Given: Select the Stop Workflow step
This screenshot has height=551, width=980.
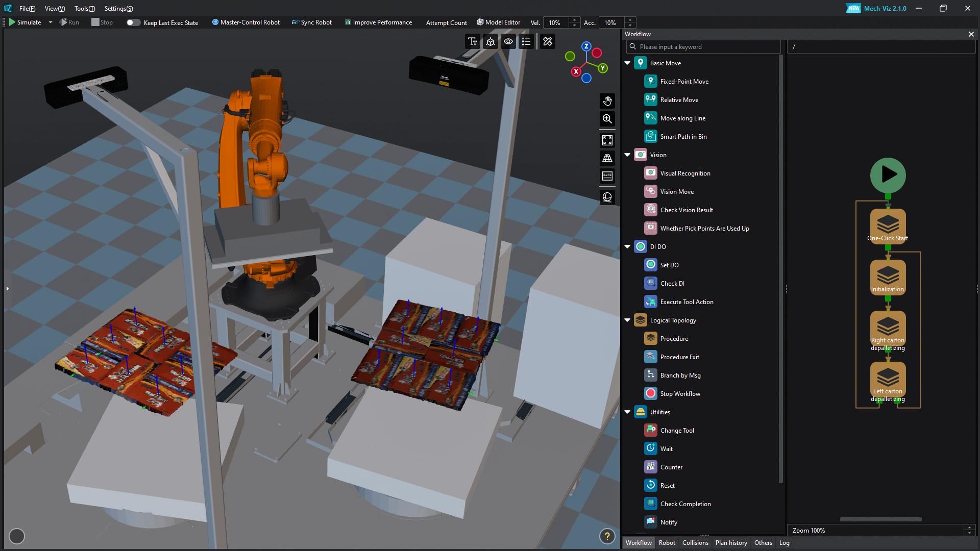Looking at the screenshot, I should (680, 394).
